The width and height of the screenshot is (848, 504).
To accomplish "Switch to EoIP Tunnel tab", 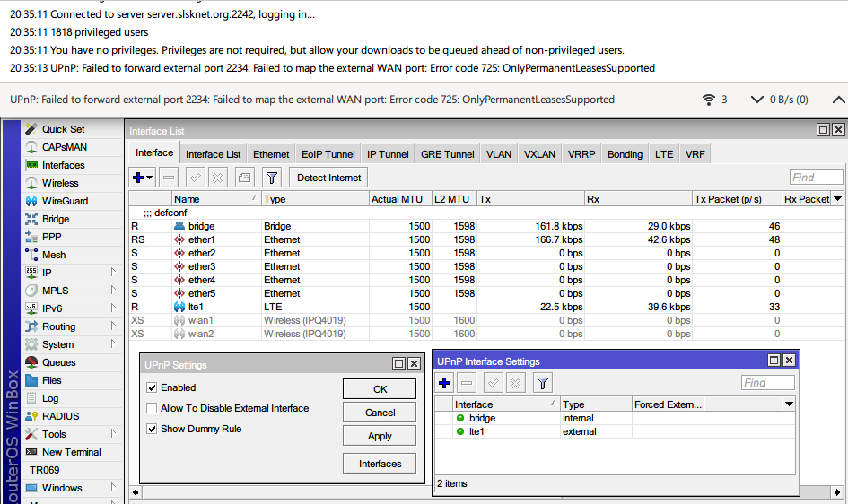I will pos(328,154).
